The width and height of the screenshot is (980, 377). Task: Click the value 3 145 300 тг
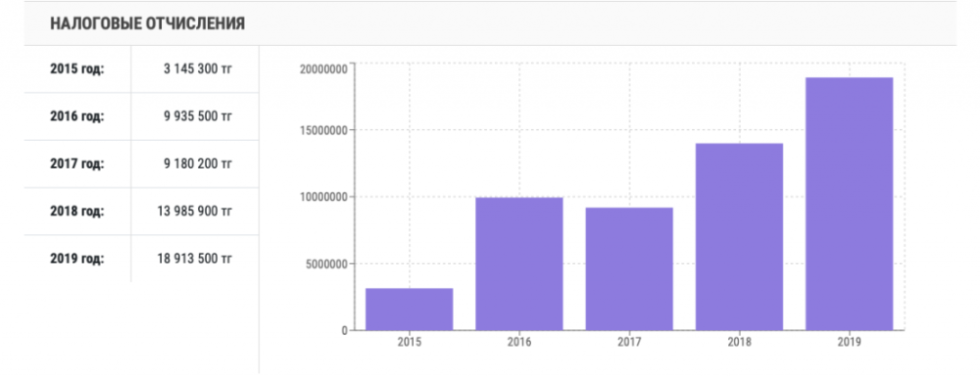tap(198, 69)
